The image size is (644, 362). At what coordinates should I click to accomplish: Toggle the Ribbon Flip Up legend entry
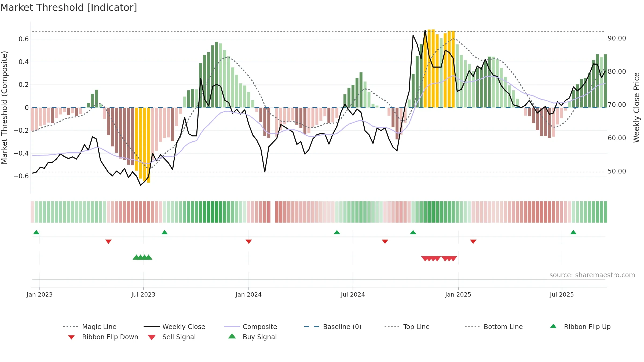[580, 327]
